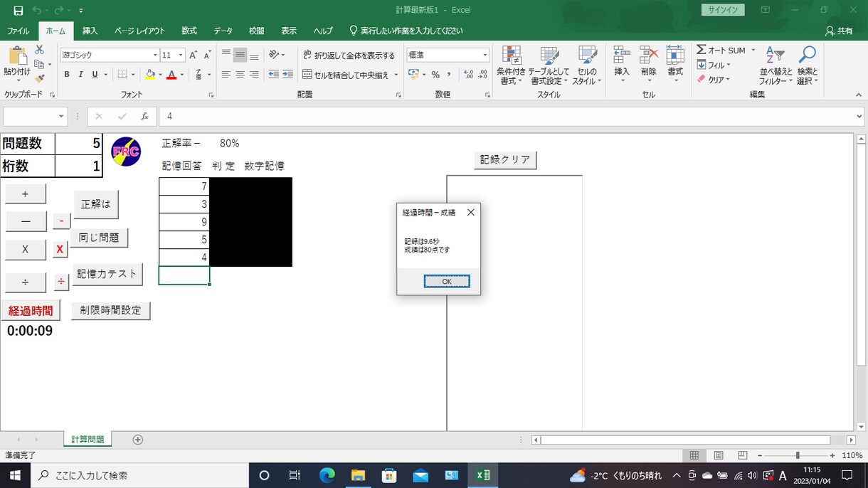Click the fill color bucket icon
Screen dimensions: 868x488
point(149,75)
